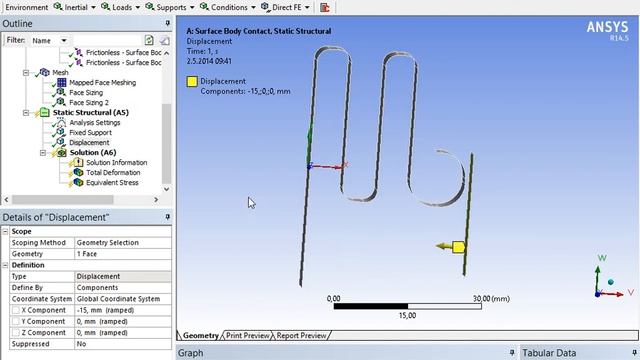Edit Z Component value 0 mm

pyautogui.click(x=123, y=333)
